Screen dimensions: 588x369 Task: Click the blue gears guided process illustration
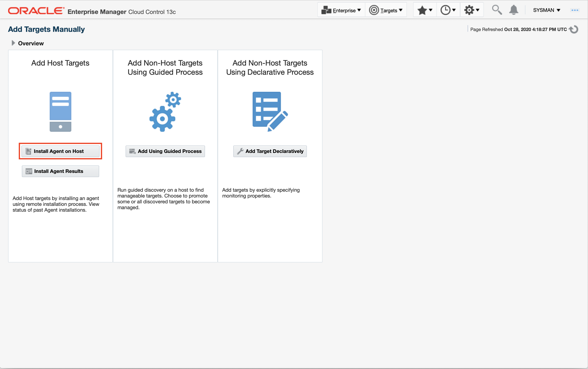tap(165, 112)
